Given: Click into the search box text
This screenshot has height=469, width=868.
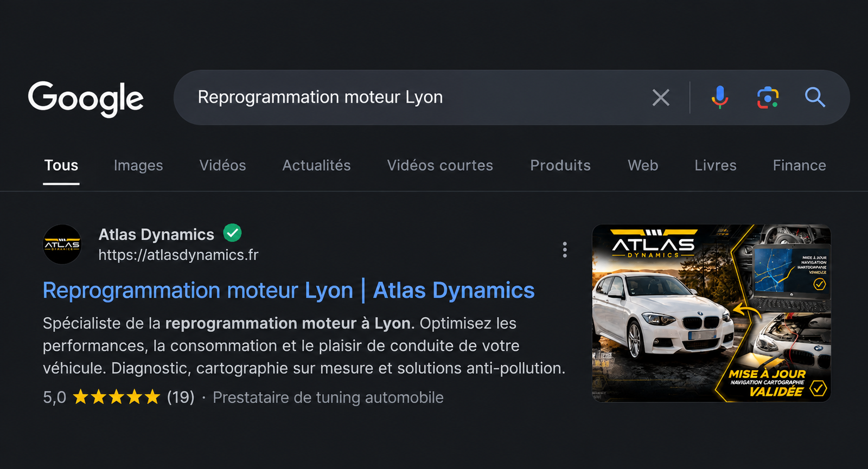Looking at the screenshot, I should (x=320, y=97).
